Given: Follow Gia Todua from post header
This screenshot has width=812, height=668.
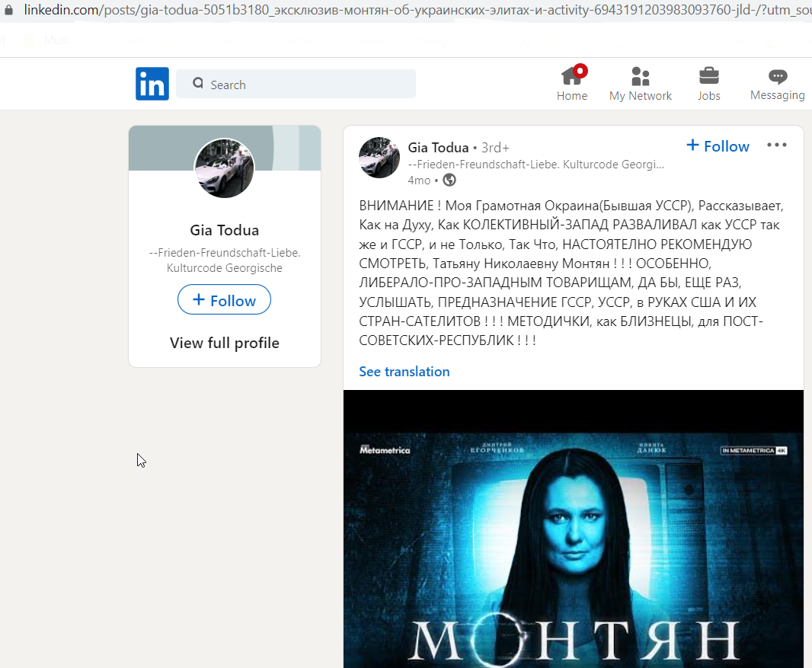Looking at the screenshot, I should pyautogui.click(x=718, y=146).
